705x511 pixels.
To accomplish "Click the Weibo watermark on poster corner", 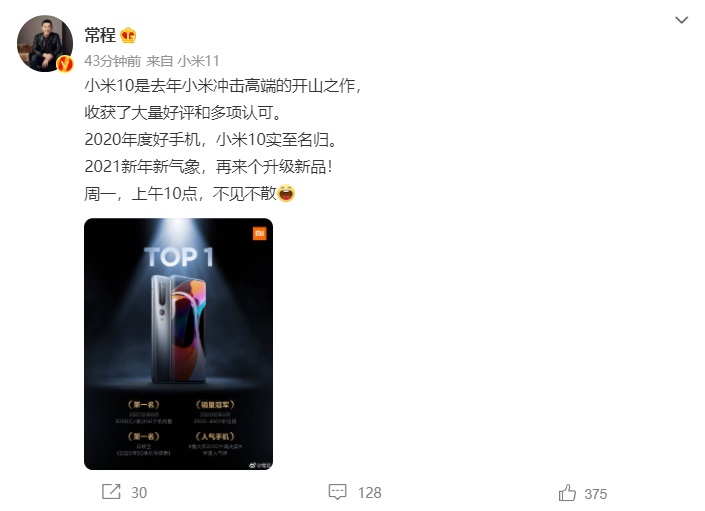I will point(260,465).
